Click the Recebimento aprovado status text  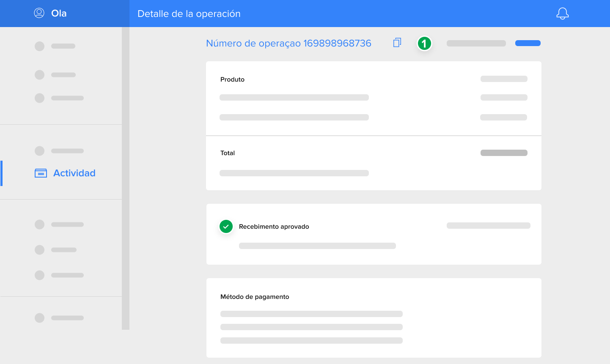point(274,227)
